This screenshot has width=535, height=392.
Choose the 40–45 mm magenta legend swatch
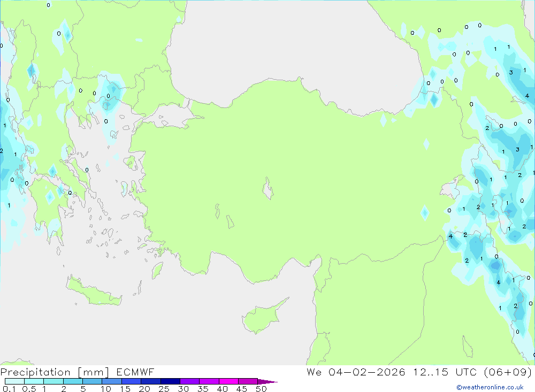click(228, 381)
